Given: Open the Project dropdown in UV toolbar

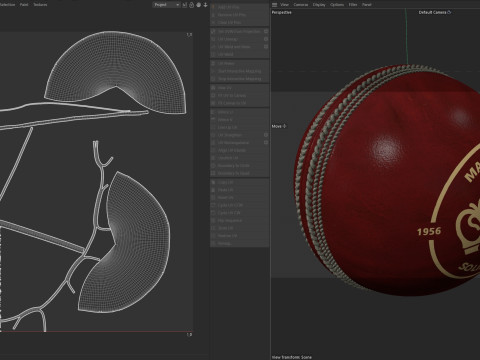Looking at the screenshot, I should click(167, 5).
